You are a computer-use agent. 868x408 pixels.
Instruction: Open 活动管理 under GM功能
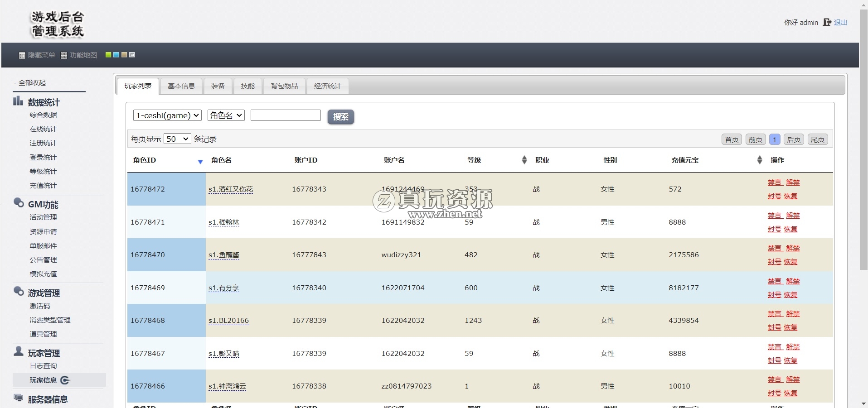43,217
